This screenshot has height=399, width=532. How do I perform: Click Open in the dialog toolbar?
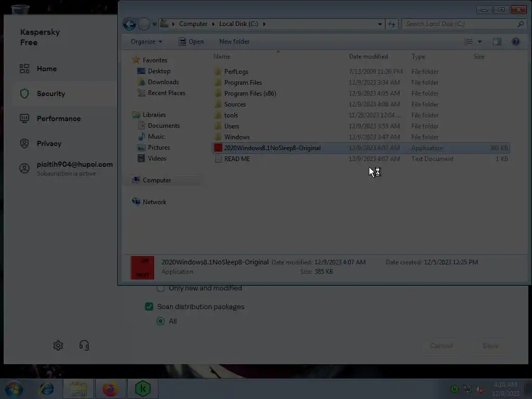coord(191,42)
